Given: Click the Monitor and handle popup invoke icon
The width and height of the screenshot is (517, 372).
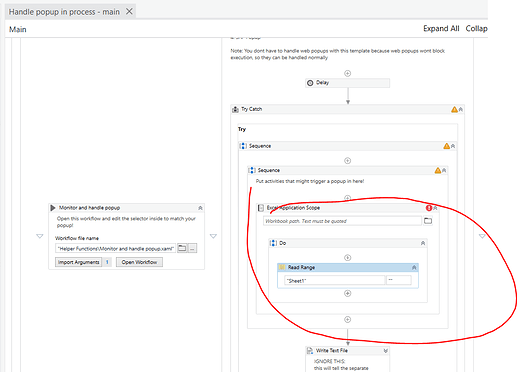Looking at the screenshot, I should point(53,208).
